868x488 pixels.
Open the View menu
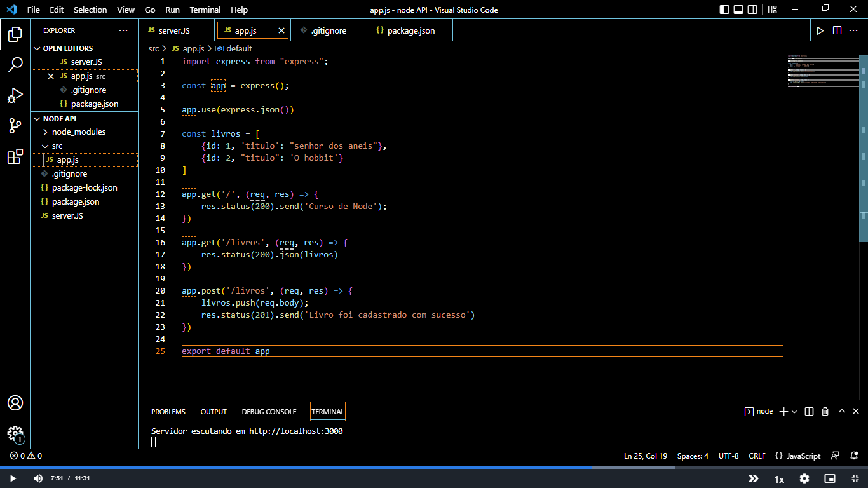click(126, 10)
